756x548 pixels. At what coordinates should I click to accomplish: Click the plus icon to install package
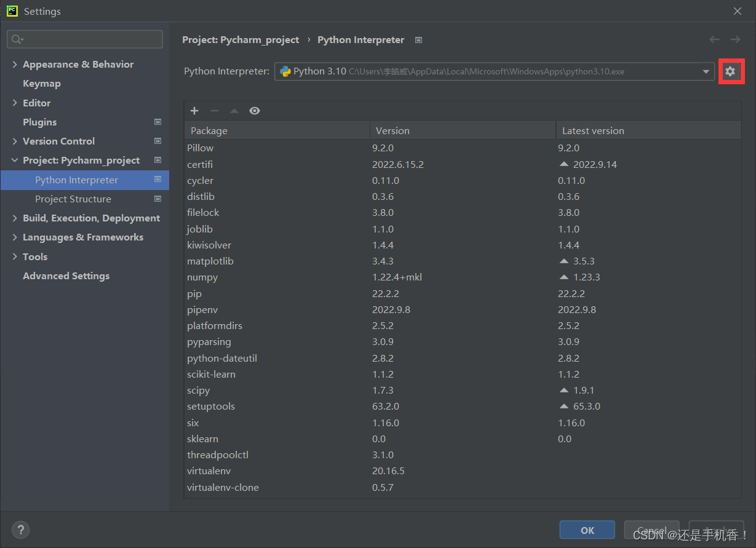[x=194, y=111]
